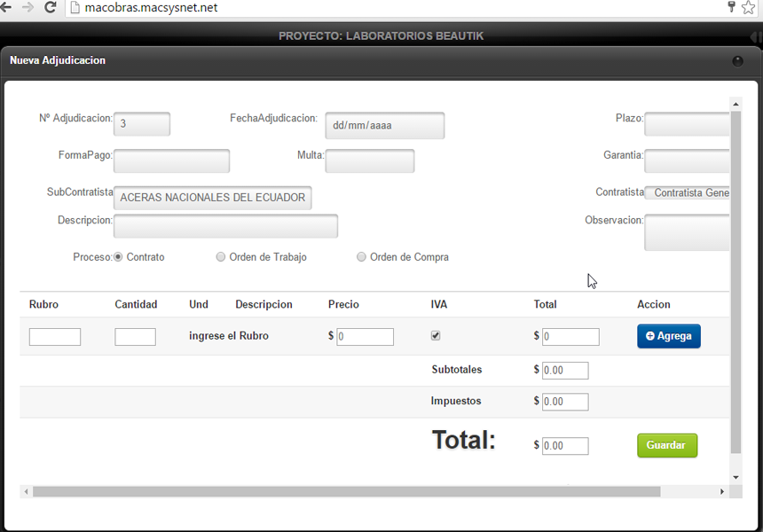Click the Rubro input box

coord(55,337)
